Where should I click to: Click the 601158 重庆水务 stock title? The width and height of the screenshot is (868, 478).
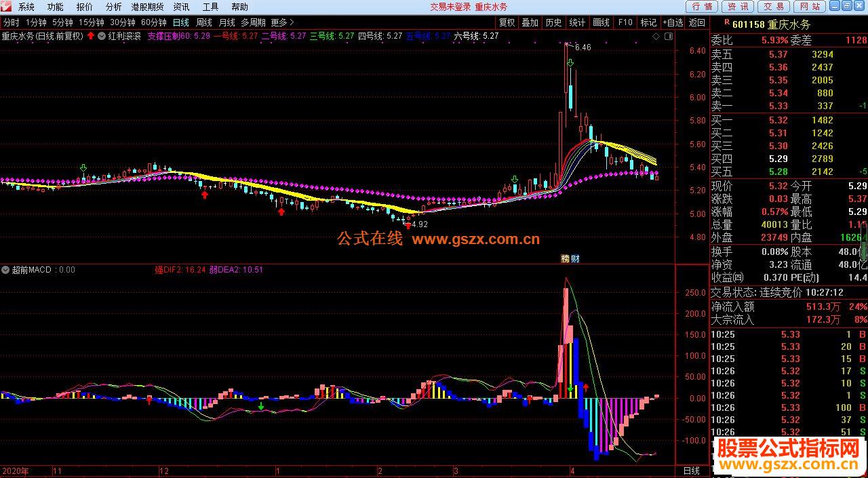click(x=771, y=24)
